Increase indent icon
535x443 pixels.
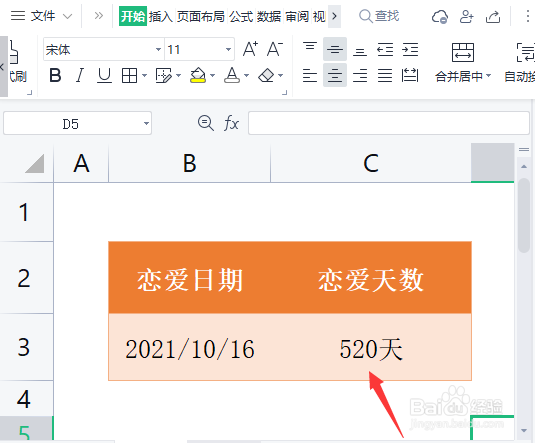tap(410, 49)
